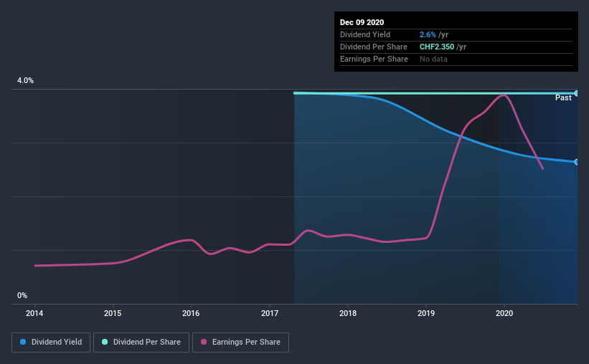
Task: Click the "No data" earnings text
Action: coord(433,59)
